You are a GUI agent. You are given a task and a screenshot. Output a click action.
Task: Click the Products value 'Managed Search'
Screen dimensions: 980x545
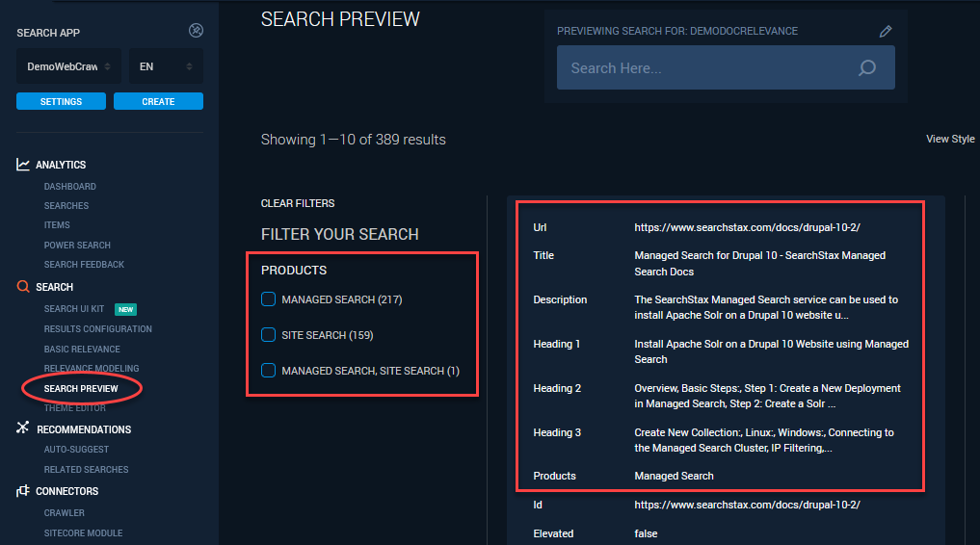674,476
